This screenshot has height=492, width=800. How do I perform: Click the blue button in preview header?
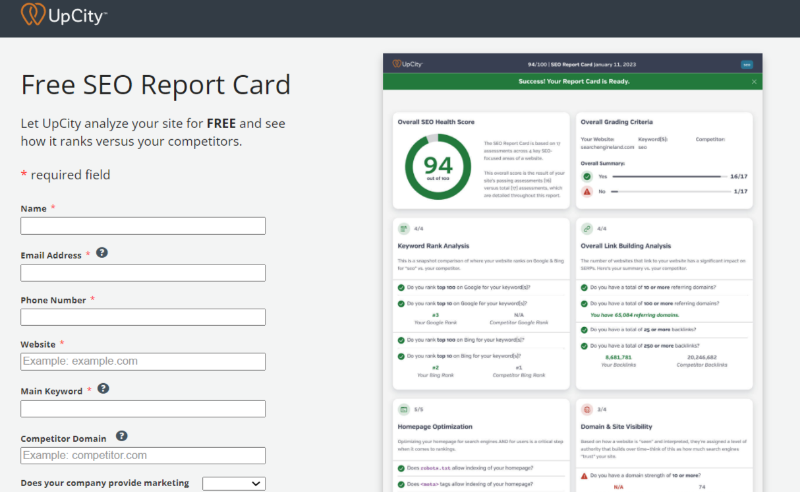pyautogui.click(x=747, y=64)
